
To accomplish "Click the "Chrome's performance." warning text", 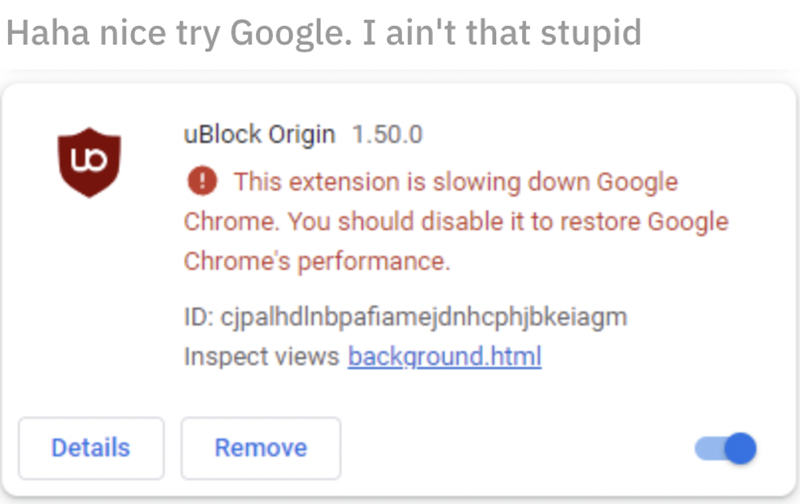I will pyautogui.click(x=317, y=261).
